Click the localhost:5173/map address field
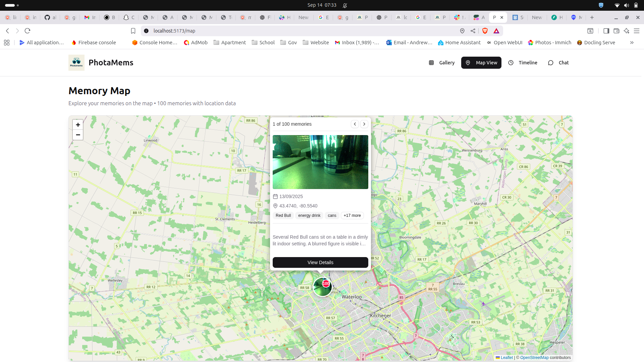The height and width of the screenshot is (362, 644). click(235, 31)
